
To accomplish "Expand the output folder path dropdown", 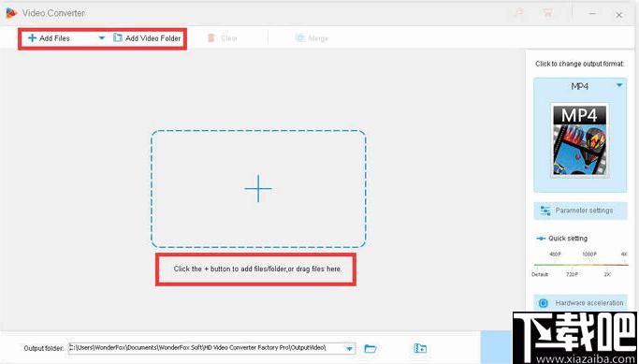I will click(x=349, y=349).
